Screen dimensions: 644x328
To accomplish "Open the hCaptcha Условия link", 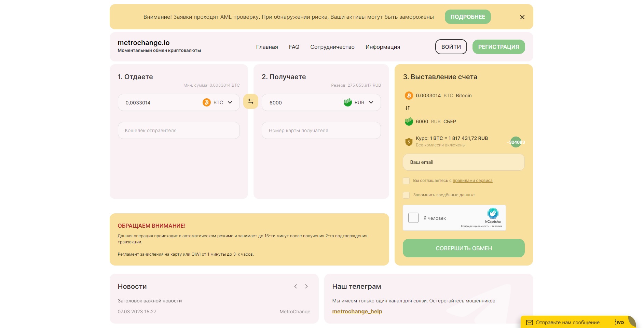I will (x=497, y=226).
